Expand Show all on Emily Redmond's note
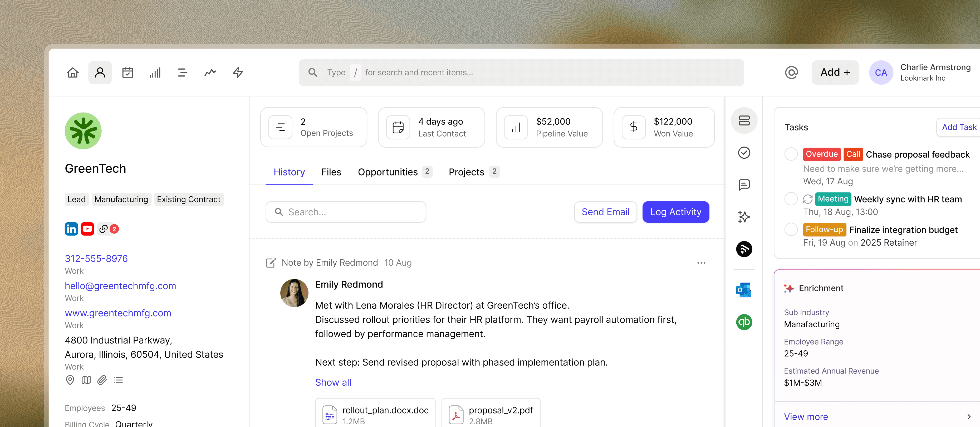980x427 pixels. coord(333,382)
